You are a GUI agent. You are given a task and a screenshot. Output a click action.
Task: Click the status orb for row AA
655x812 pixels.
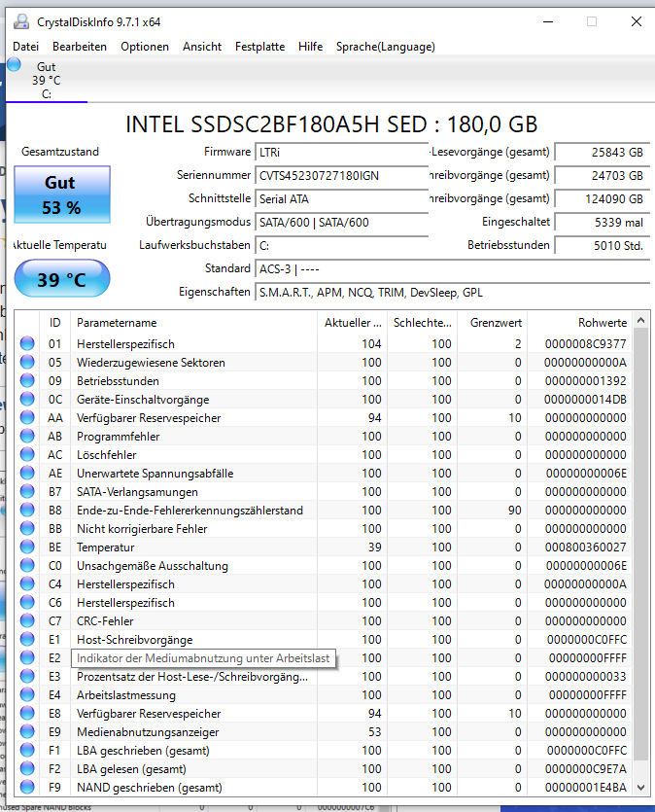27,417
